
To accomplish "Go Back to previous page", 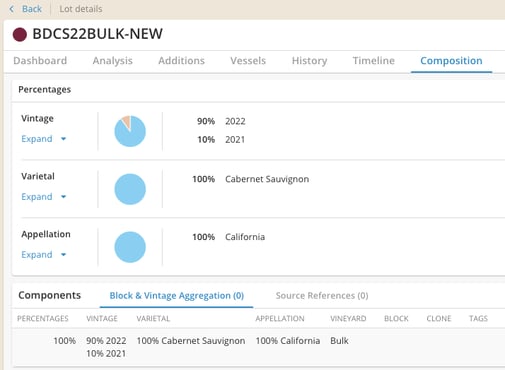I will 32,9.
